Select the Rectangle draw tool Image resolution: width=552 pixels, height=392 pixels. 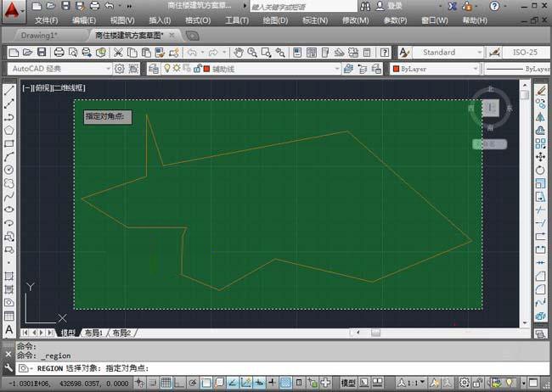point(8,144)
